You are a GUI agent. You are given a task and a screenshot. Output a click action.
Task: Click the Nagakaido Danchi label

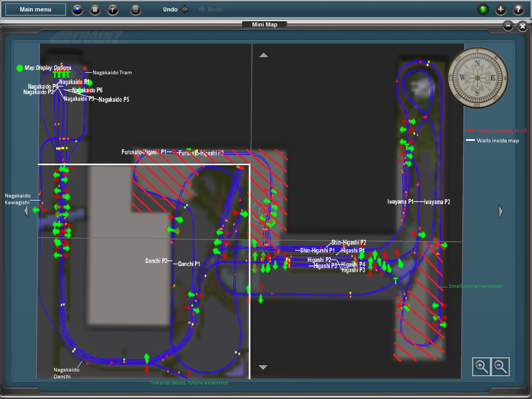[66, 373]
